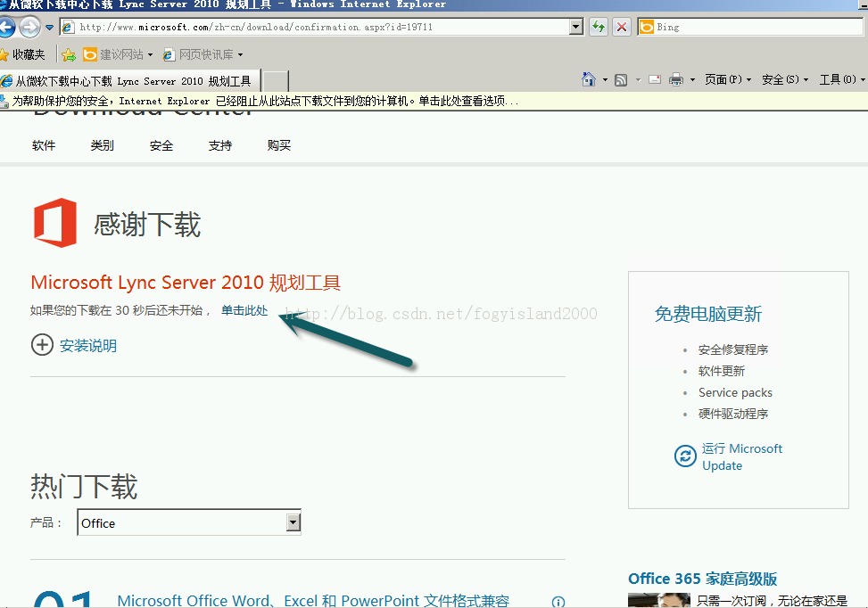Click the Office 365 promo thumbnail
The image size is (868, 608).
tap(658, 600)
